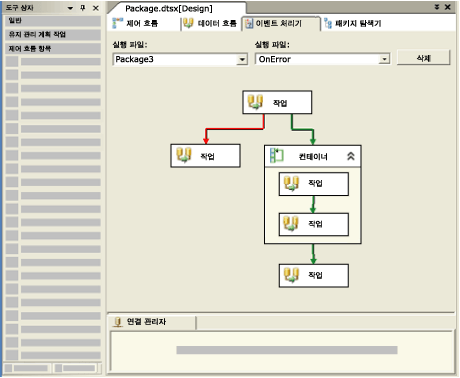This screenshot has width=460, height=378.
Task: Expand the 일반 toolbox section
Action: coord(53,21)
